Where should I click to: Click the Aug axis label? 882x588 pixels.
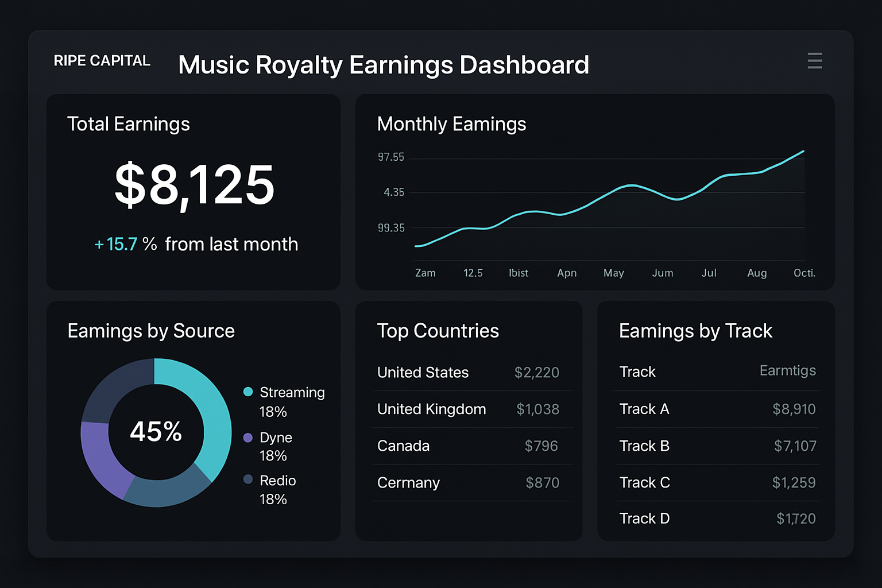[x=757, y=273]
